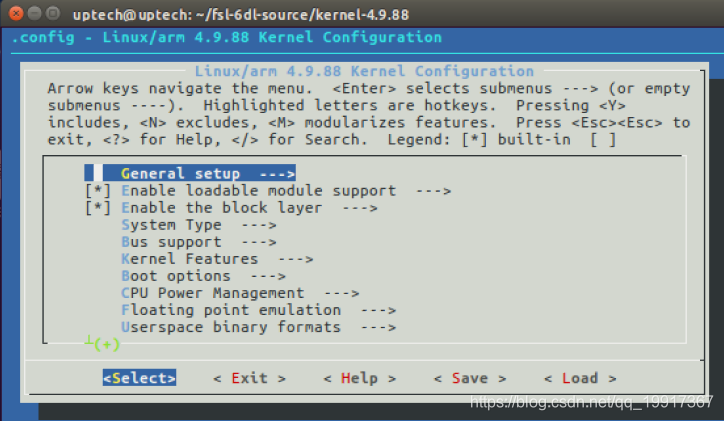Close the terminal window with red button

coord(16,13)
